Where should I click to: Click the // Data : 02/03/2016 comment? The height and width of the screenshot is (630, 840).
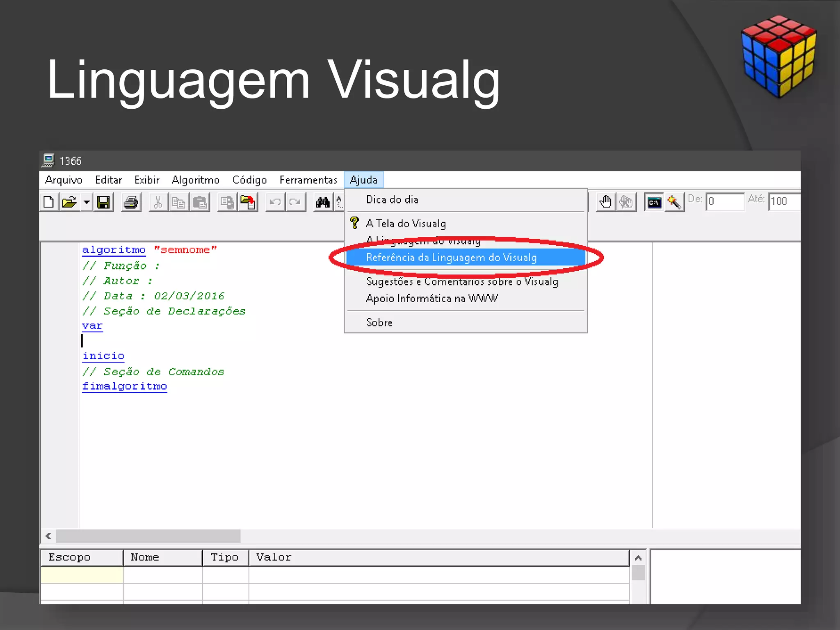[x=153, y=296]
